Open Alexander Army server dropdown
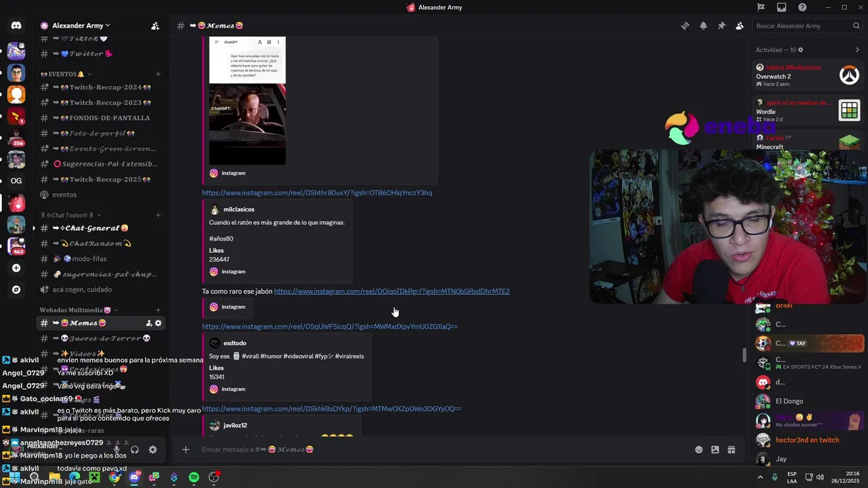The width and height of the screenshot is (868, 488). pyautogui.click(x=81, y=26)
